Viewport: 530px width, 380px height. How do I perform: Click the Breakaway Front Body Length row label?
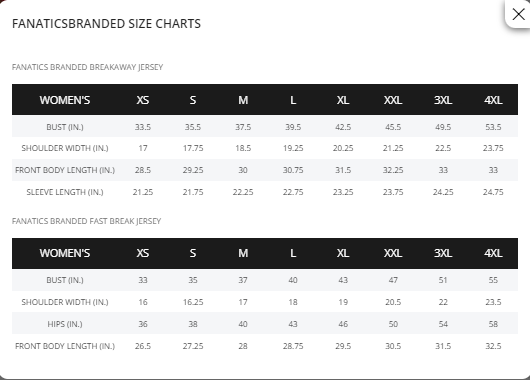point(65,170)
